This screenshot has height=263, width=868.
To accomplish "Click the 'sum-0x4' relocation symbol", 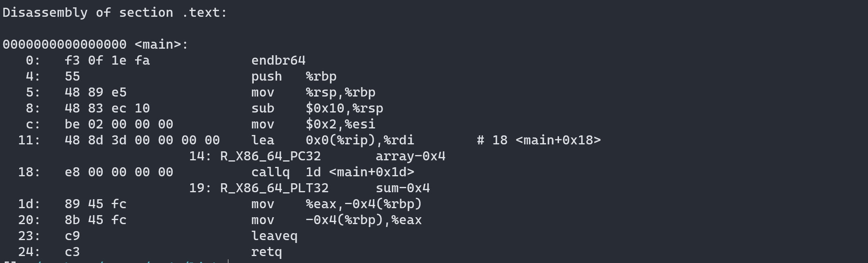I will pyautogui.click(x=403, y=188).
